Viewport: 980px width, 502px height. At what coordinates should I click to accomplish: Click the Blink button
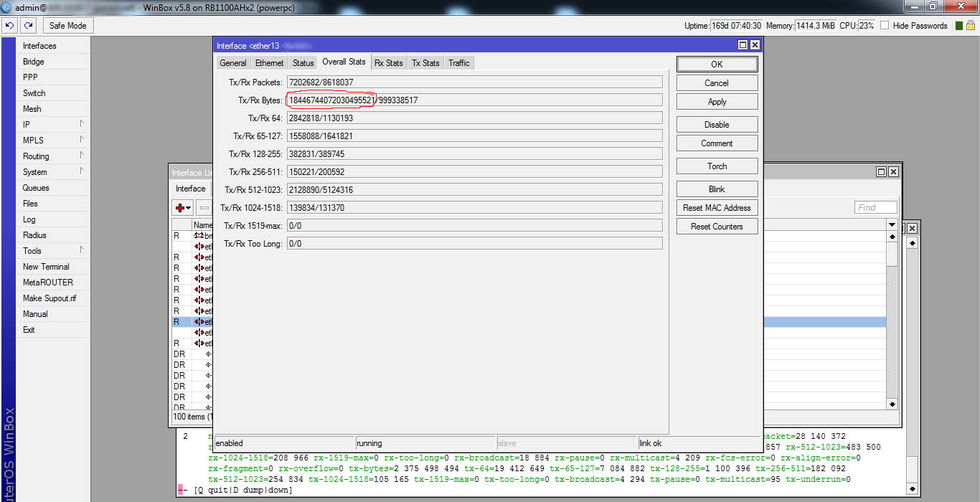pyautogui.click(x=717, y=189)
